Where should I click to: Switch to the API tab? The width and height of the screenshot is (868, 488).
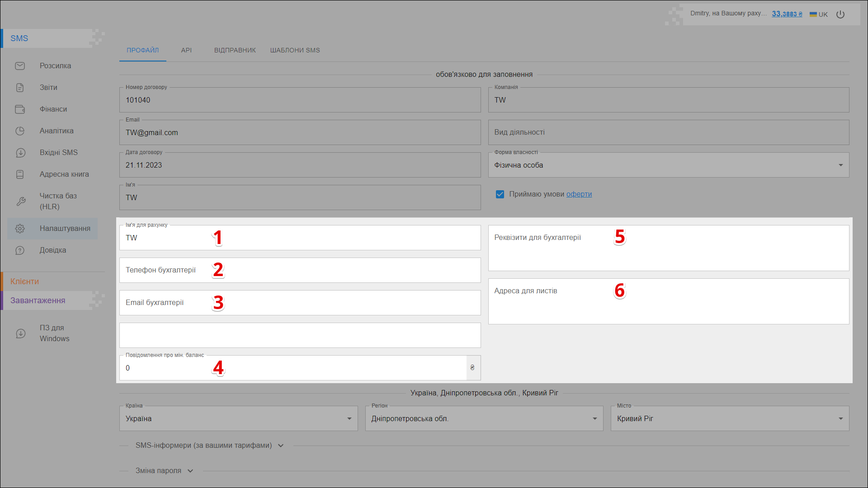coord(186,50)
